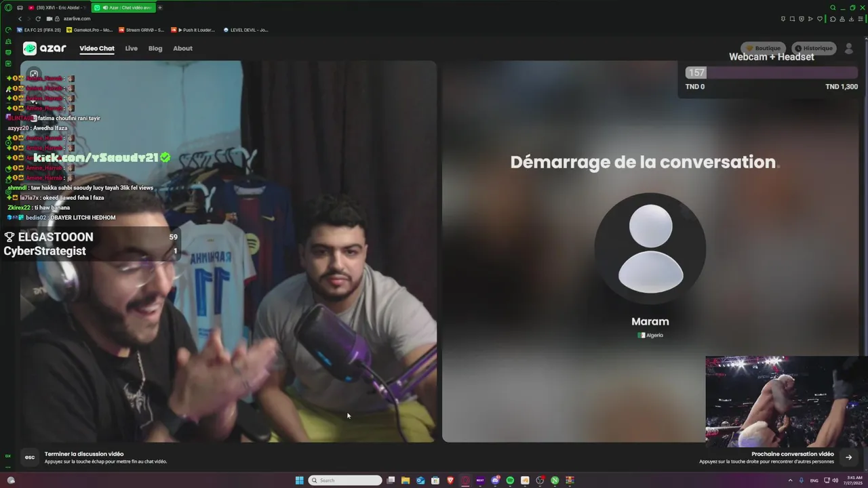This screenshot has height=488, width=868.
Task: Click the taskbar Search box
Action: (x=345, y=481)
